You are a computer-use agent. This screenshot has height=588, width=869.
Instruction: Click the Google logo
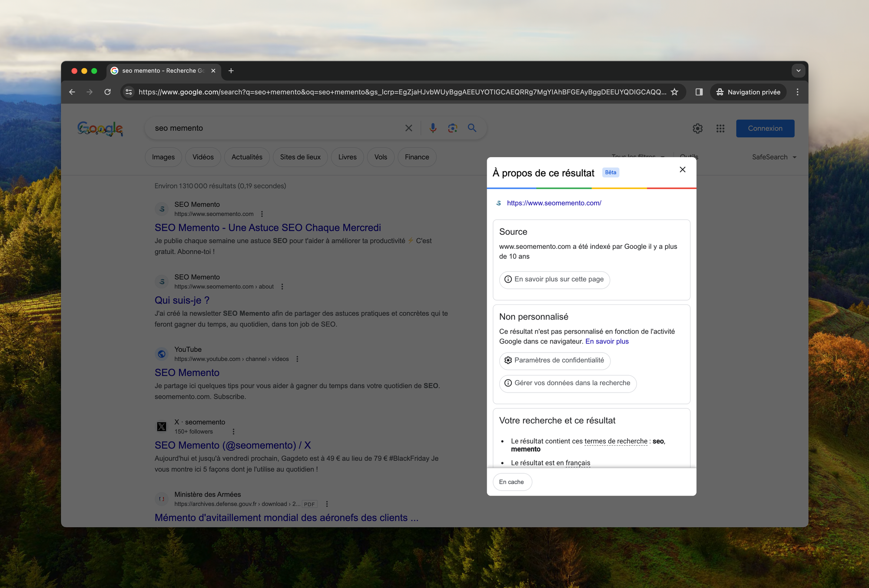click(x=100, y=129)
